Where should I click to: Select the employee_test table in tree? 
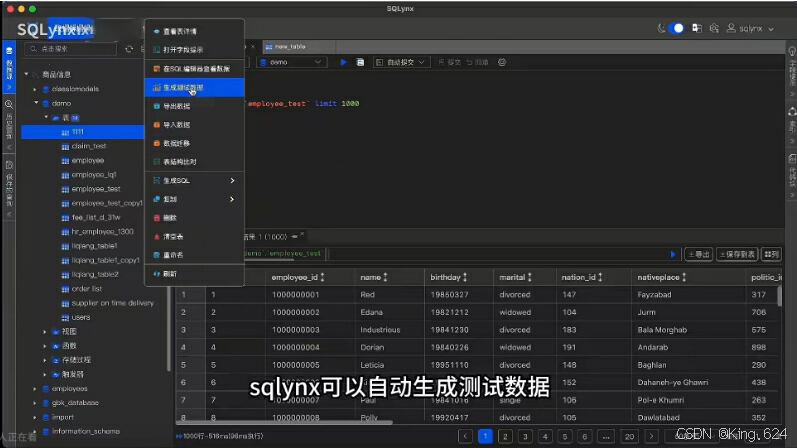[x=96, y=189]
